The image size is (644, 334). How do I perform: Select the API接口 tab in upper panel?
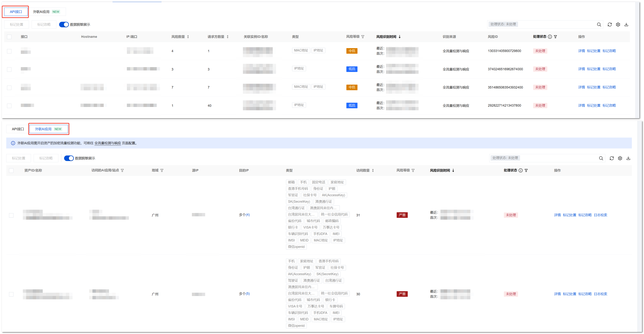coord(16,12)
